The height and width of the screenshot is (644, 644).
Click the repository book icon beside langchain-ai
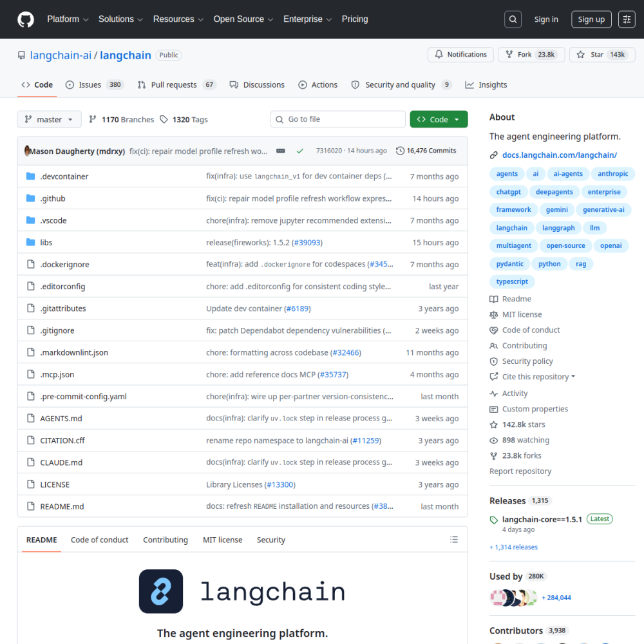click(21, 55)
